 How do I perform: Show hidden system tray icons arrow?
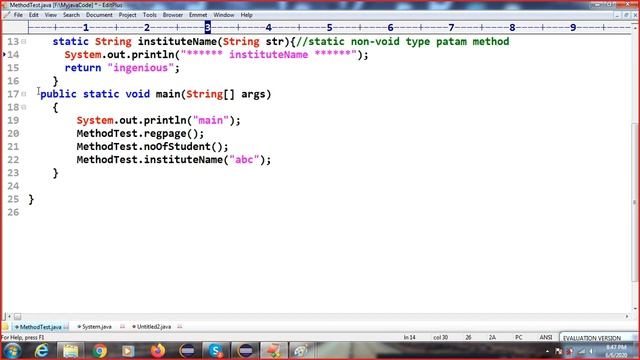(547, 351)
